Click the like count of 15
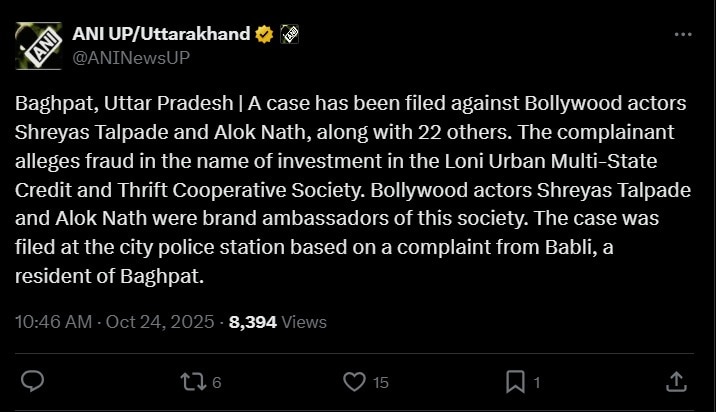The height and width of the screenshot is (412, 716). click(380, 382)
